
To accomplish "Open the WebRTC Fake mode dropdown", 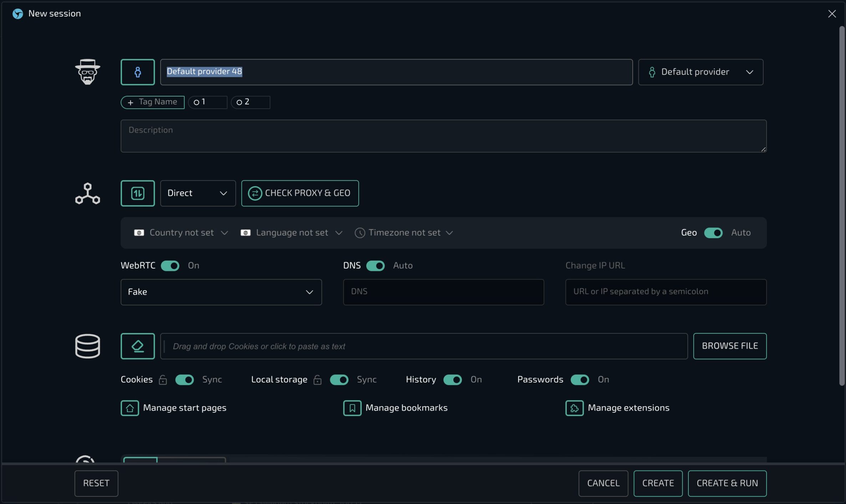I will (x=221, y=292).
